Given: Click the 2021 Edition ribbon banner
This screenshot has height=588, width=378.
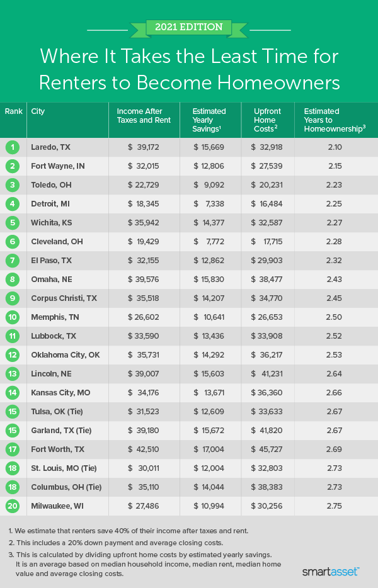Looking at the screenshot, I should coord(188,28).
